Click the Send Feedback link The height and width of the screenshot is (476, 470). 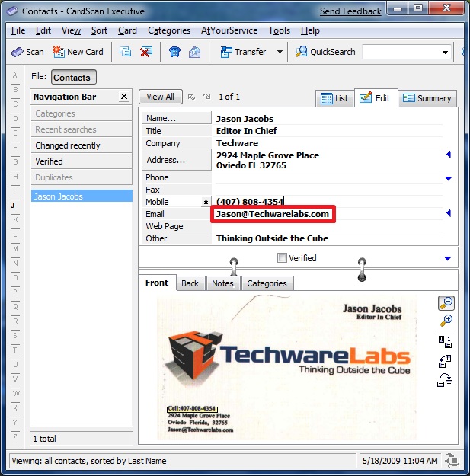click(350, 11)
